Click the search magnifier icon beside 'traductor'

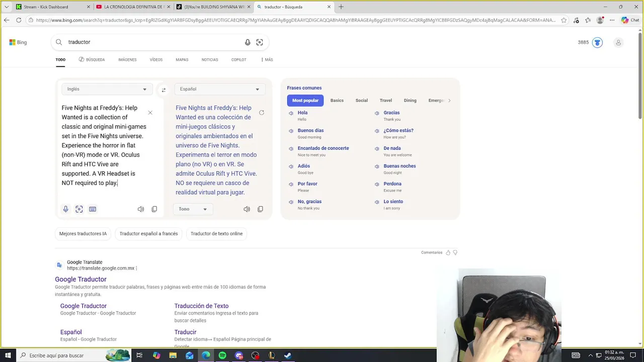click(59, 42)
